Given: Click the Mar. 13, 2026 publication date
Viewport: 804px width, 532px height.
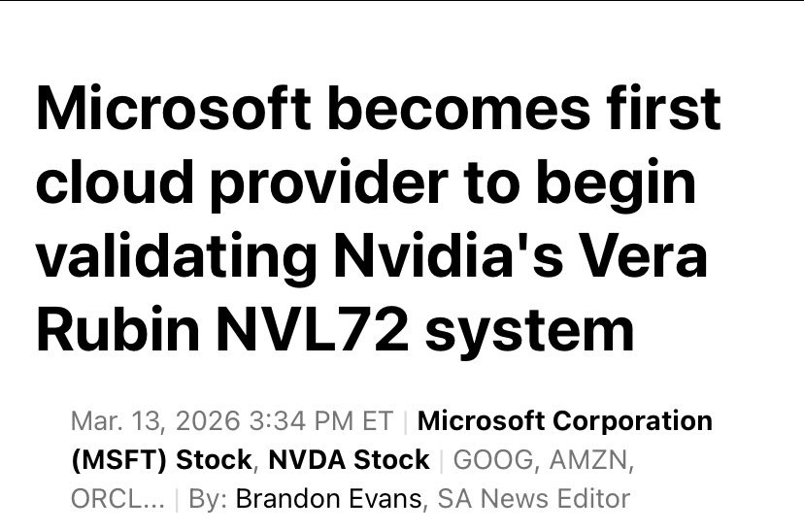Looking at the screenshot, I should click(x=155, y=421).
